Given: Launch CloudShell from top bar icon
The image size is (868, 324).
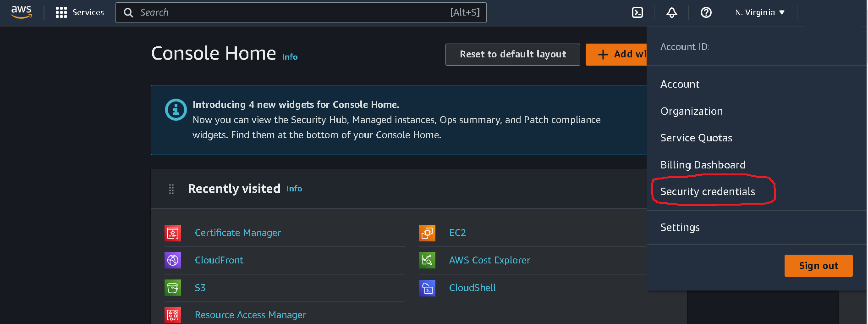Looking at the screenshot, I should 637,12.
